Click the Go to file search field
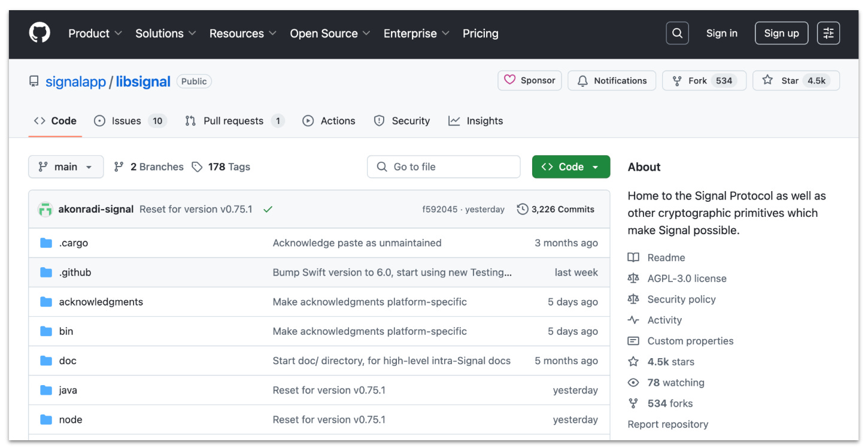Viewport: 868px width, 448px height. coord(444,167)
